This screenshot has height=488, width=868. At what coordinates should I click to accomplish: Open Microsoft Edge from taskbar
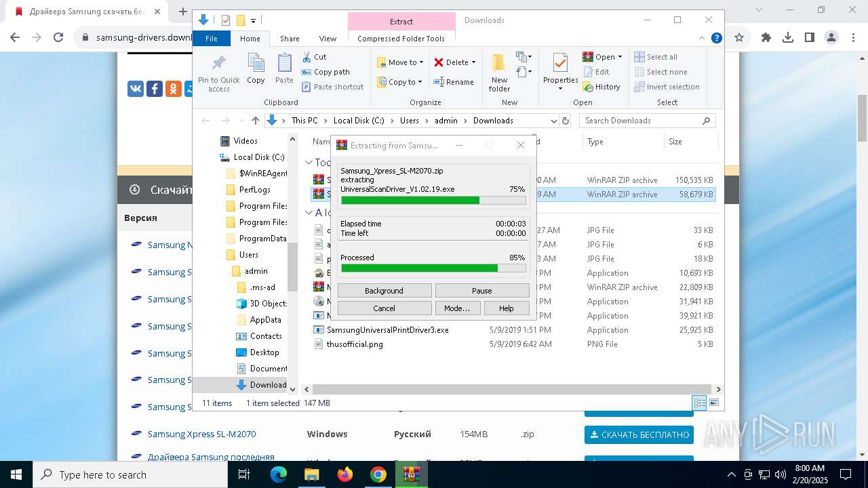click(279, 474)
